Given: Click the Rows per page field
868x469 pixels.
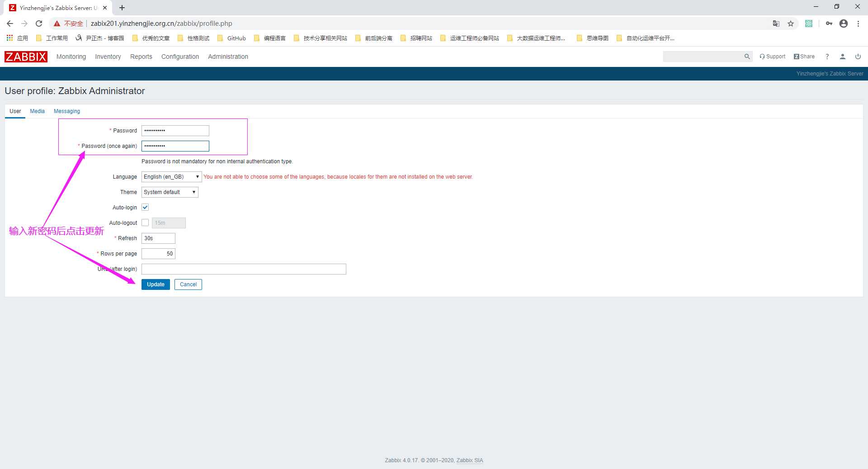Looking at the screenshot, I should (158, 254).
